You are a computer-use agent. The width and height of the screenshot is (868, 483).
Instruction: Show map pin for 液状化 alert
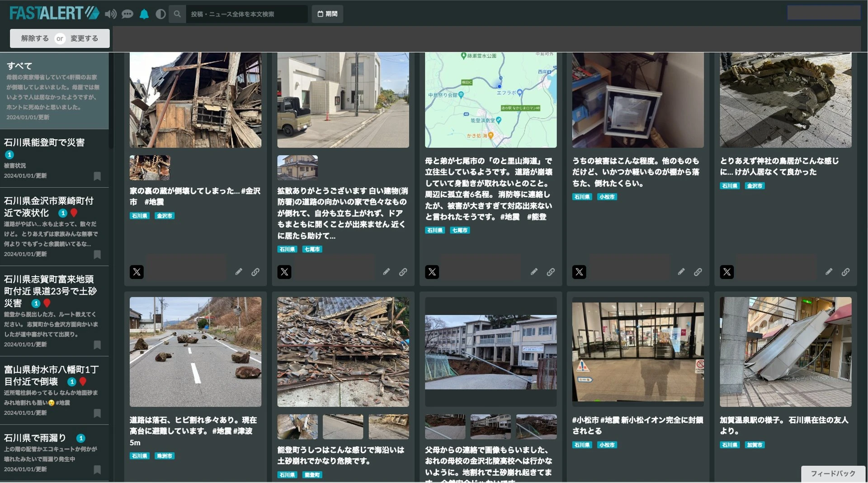(x=74, y=213)
